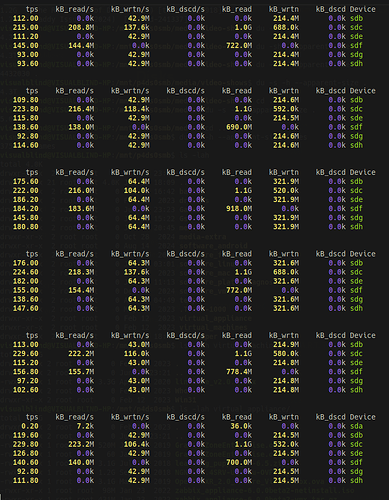389x500 pixels.
Task: Select tps value 186.20
Action: click(x=26, y=200)
